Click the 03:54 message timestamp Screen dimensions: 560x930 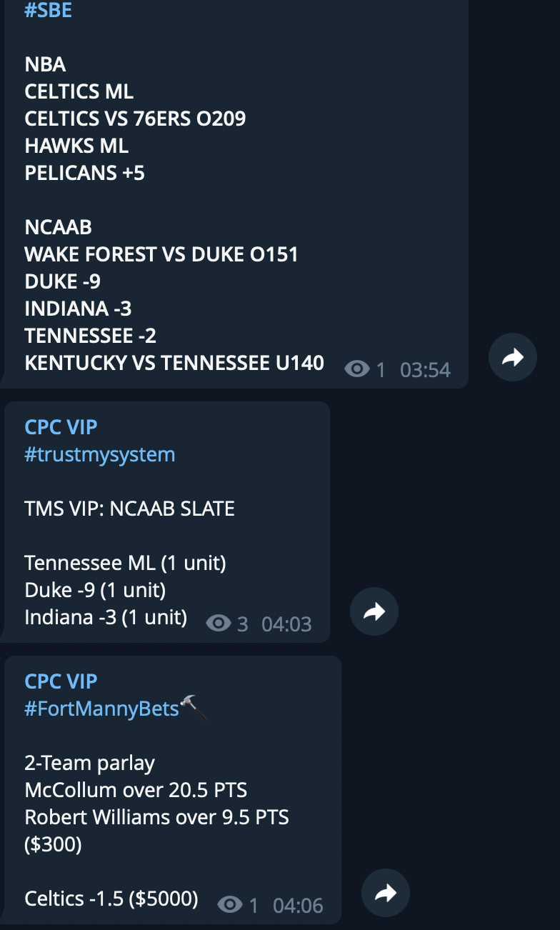point(426,370)
